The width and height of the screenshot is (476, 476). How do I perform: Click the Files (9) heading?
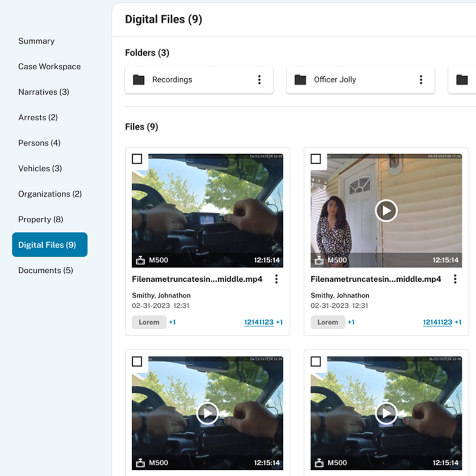[x=142, y=126]
